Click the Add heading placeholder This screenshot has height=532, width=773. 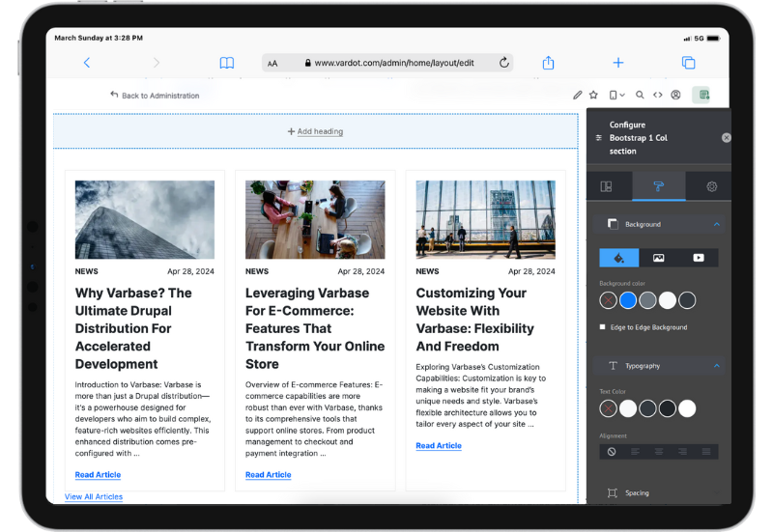click(x=315, y=131)
